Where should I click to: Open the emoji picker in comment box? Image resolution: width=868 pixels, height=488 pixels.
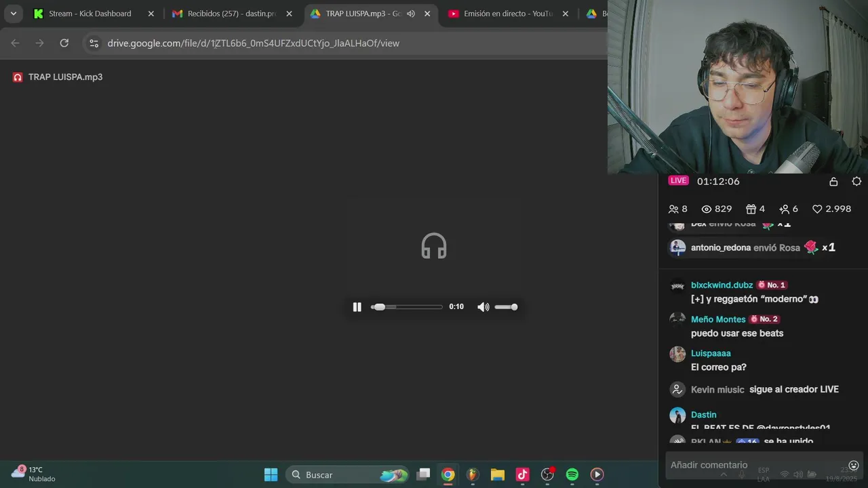854,465
